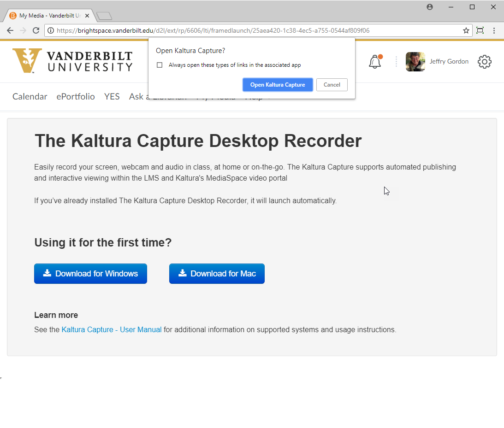Click the view site information icon
The image size is (504, 428).
tap(51, 31)
